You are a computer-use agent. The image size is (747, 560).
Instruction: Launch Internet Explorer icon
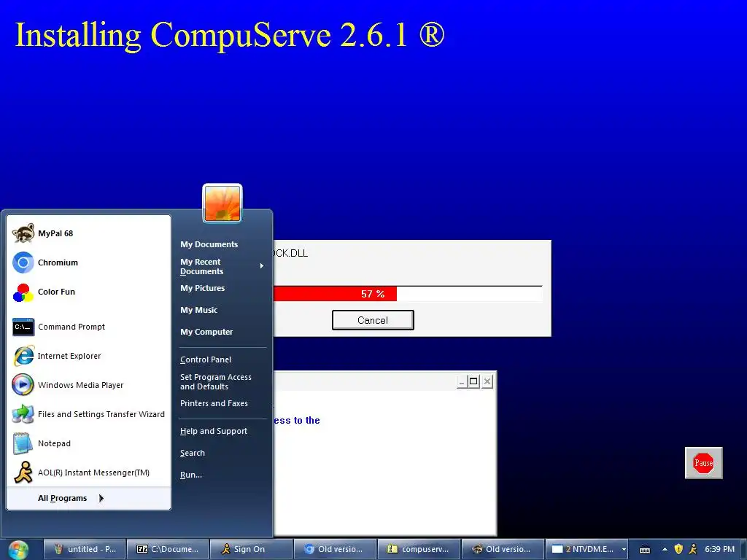click(23, 356)
